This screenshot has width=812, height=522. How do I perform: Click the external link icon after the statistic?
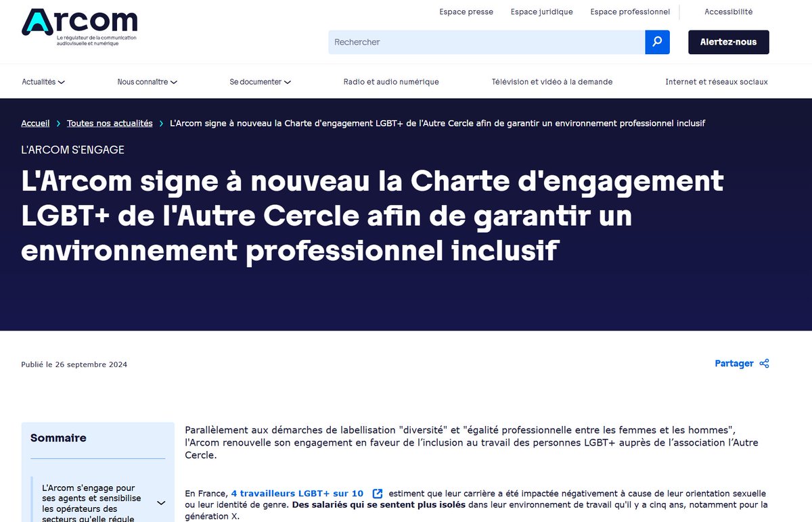[x=377, y=493]
